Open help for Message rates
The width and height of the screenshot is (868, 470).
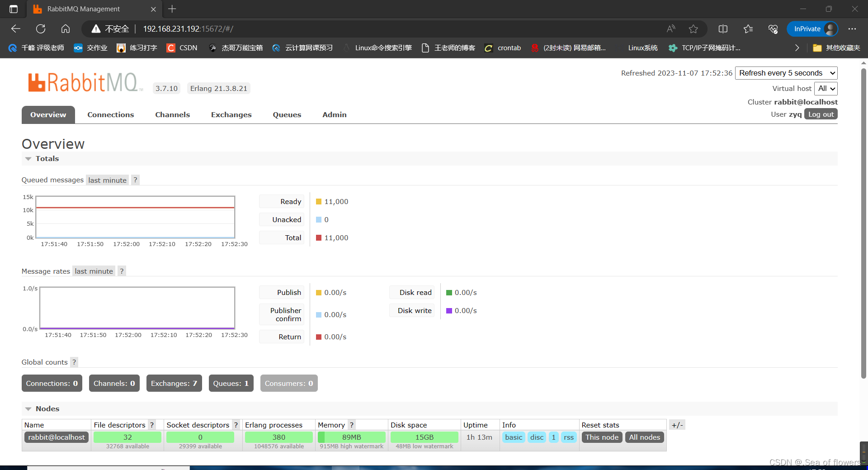tap(122, 271)
